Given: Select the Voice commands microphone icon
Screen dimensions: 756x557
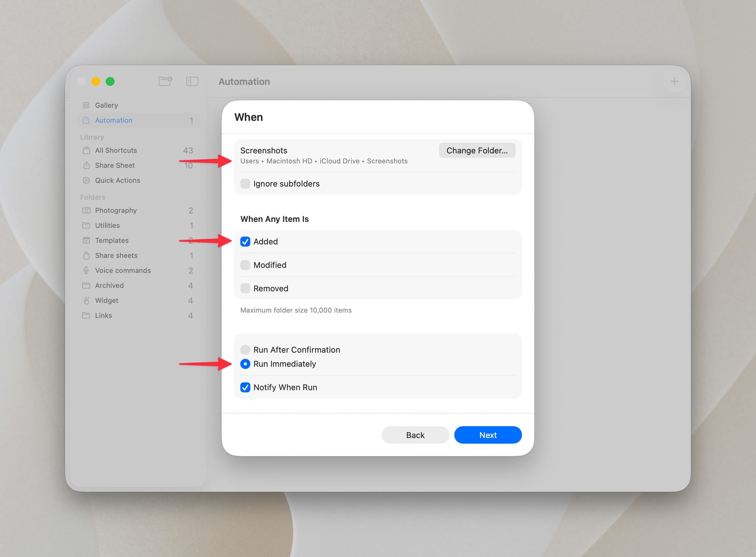Looking at the screenshot, I should pyautogui.click(x=86, y=270).
